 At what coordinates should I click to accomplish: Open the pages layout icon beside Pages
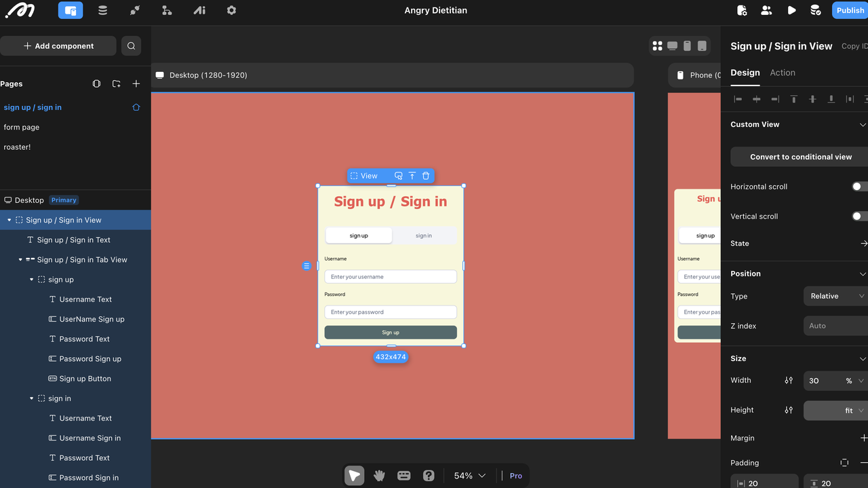click(x=96, y=84)
